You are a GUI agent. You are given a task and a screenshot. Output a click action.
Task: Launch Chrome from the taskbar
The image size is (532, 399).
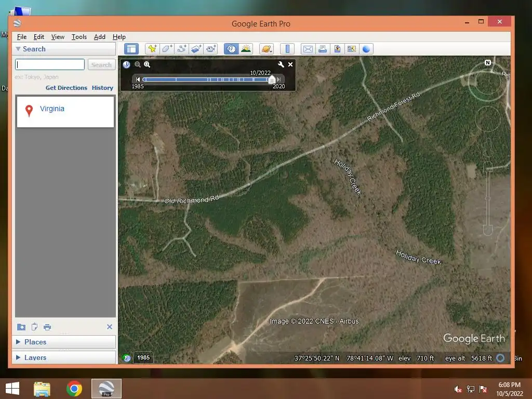tap(74, 389)
